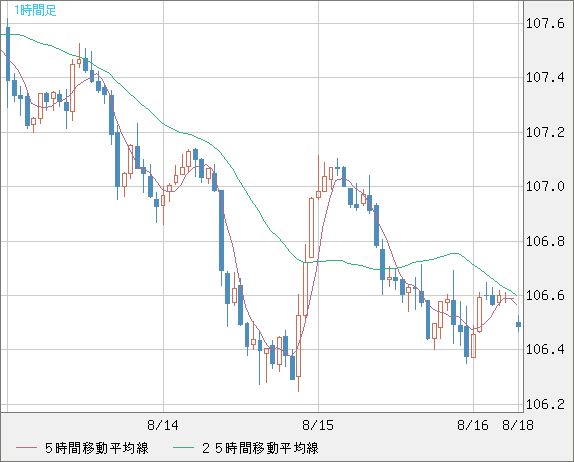This screenshot has width=574, height=462.
Task: Click the tall red candle reaching 107.0 before 8/15
Action: (312, 228)
